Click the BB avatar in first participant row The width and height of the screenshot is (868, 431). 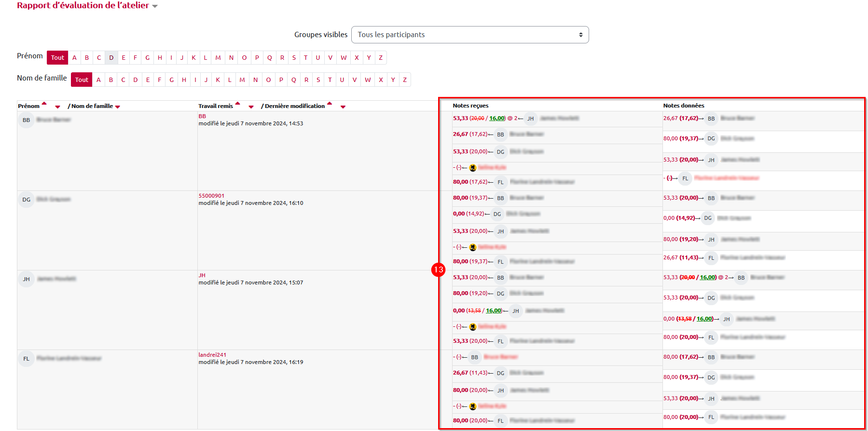pyautogui.click(x=27, y=120)
